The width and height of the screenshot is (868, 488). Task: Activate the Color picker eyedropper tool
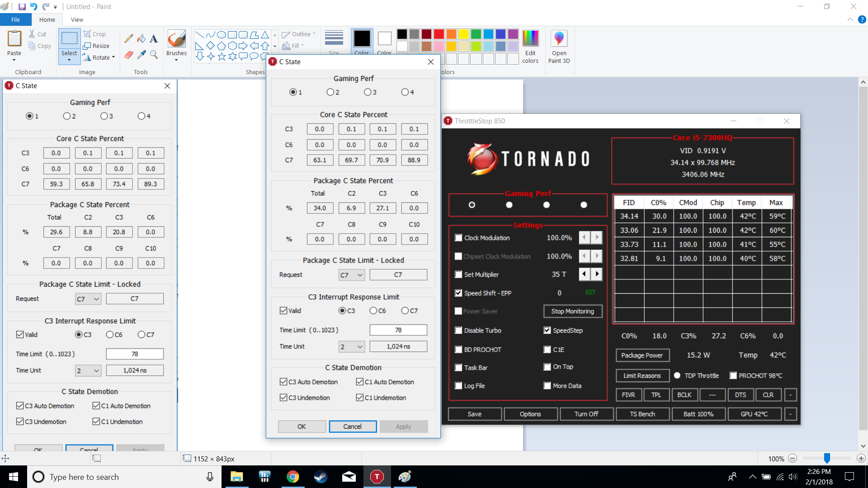pos(142,55)
